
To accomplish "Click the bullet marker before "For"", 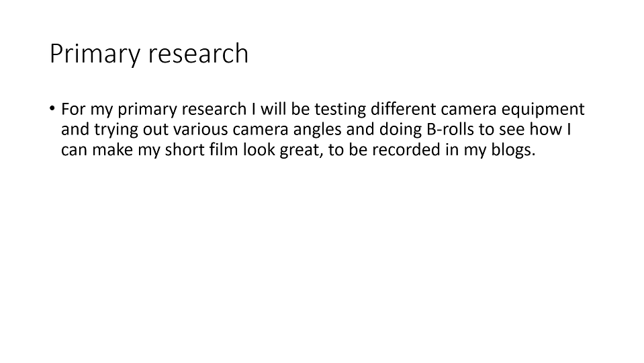I will [52, 108].
